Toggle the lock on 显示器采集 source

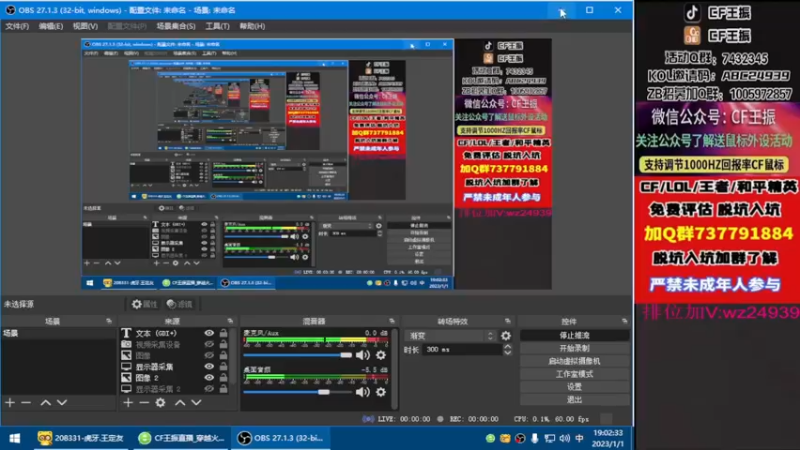223,366
